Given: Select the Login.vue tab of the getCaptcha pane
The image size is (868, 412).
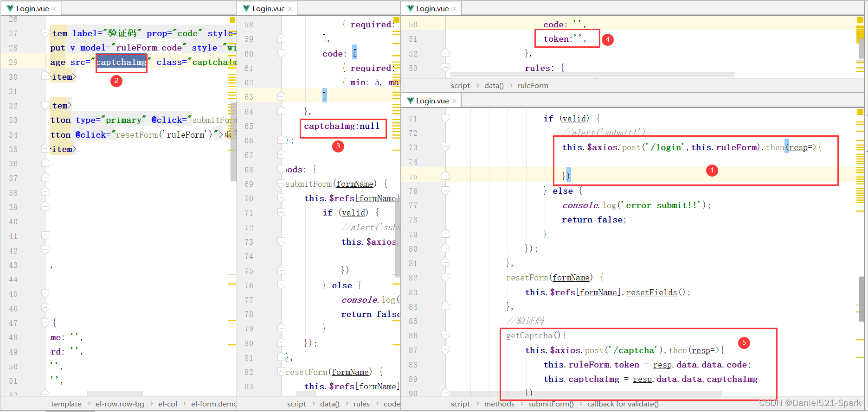Looking at the screenshot, I should pyautogui.click(x=431, y=101).
